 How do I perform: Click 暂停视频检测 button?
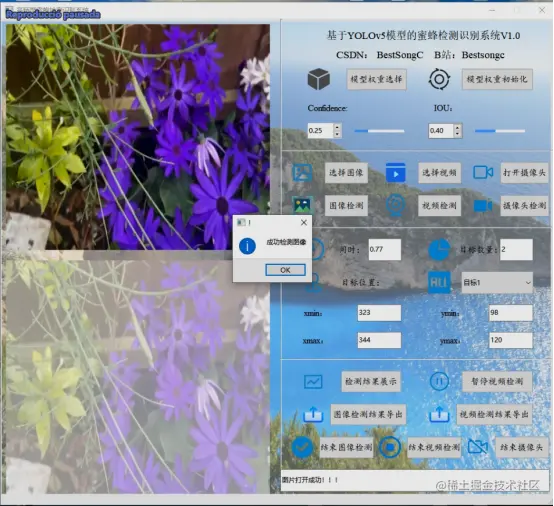pos(497,382)
